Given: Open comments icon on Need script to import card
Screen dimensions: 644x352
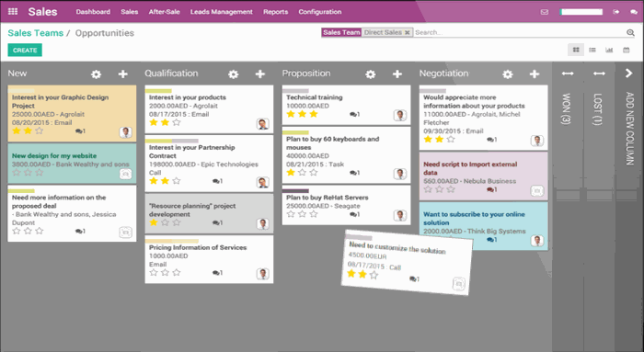Looking at the screenshot, I should [491, 189].
